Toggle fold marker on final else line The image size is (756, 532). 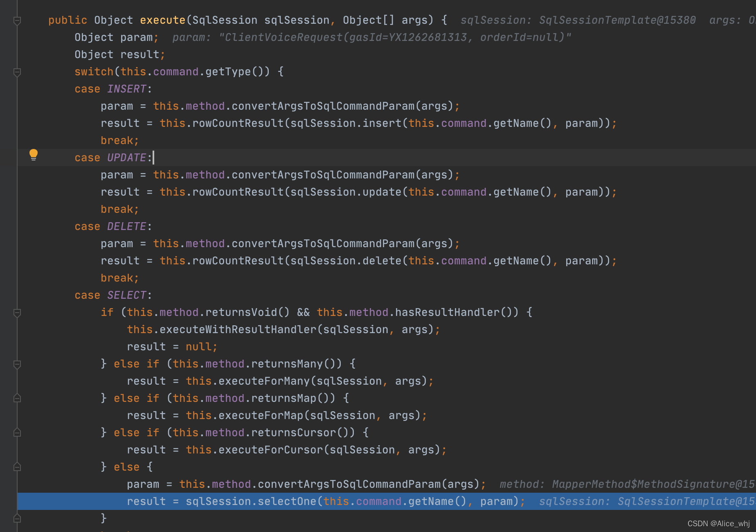tap(17, 467)
